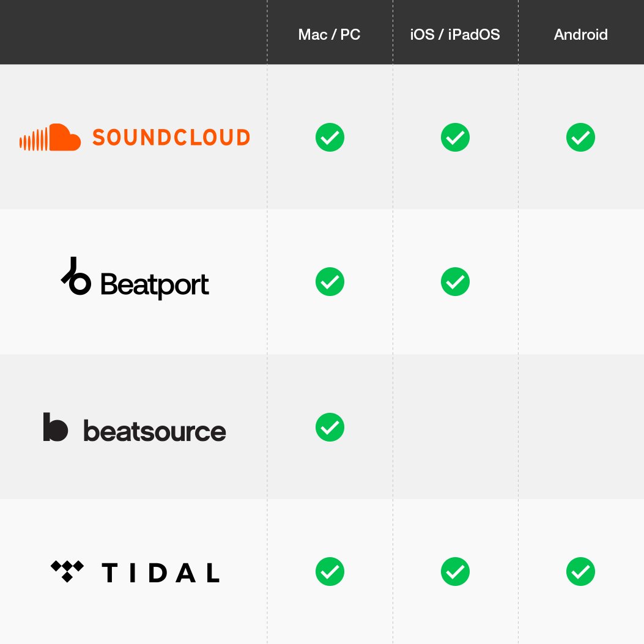The height and width of the screenshot is (644, 644).
Task: Click the empty beatsource Android cell
Action: (581, 427)
